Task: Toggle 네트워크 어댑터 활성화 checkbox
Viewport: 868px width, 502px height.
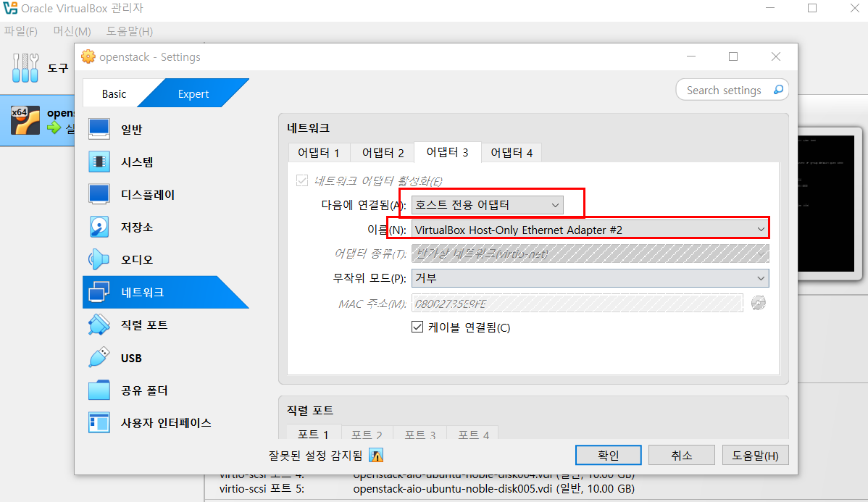Action: pos(301,180)
